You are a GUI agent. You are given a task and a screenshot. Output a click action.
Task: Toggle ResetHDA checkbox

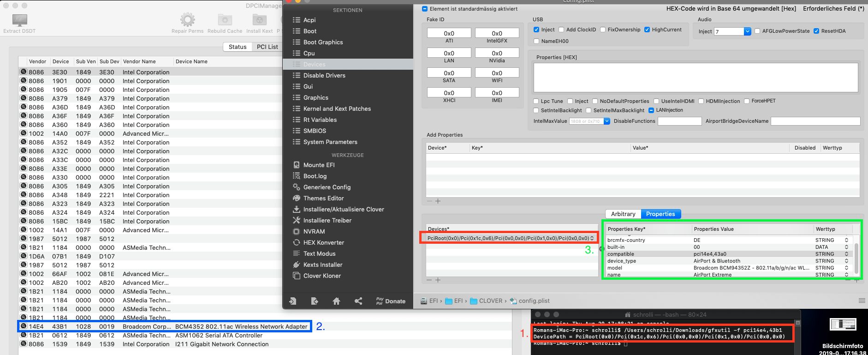(x=816, y=31)
